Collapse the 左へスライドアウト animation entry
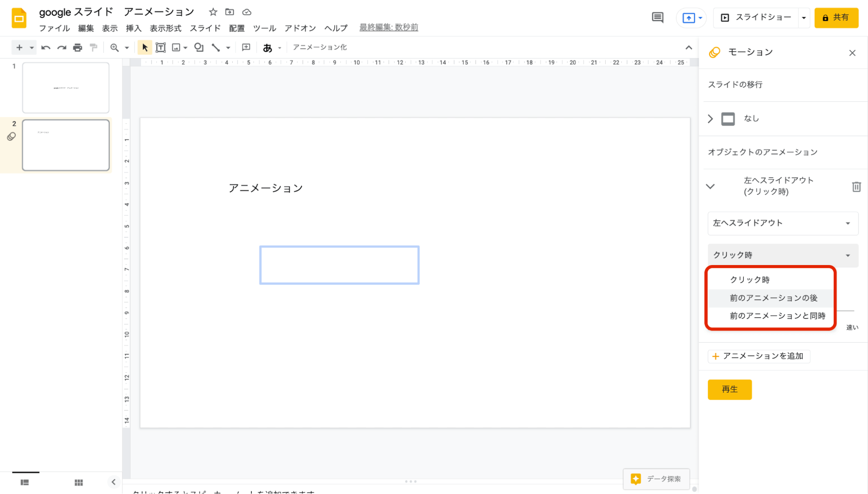868x494 pixels. tap(710, 186)
